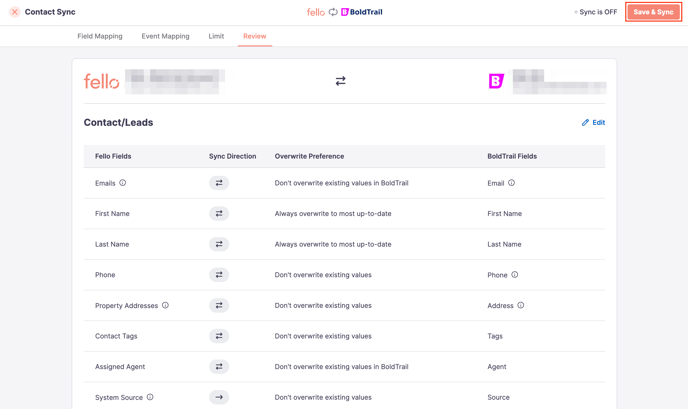This screenshot has height=409, width=688.
Task: Click the BoldTrail Last Name field
Action: pyautogui.click(x=504, y=244)
